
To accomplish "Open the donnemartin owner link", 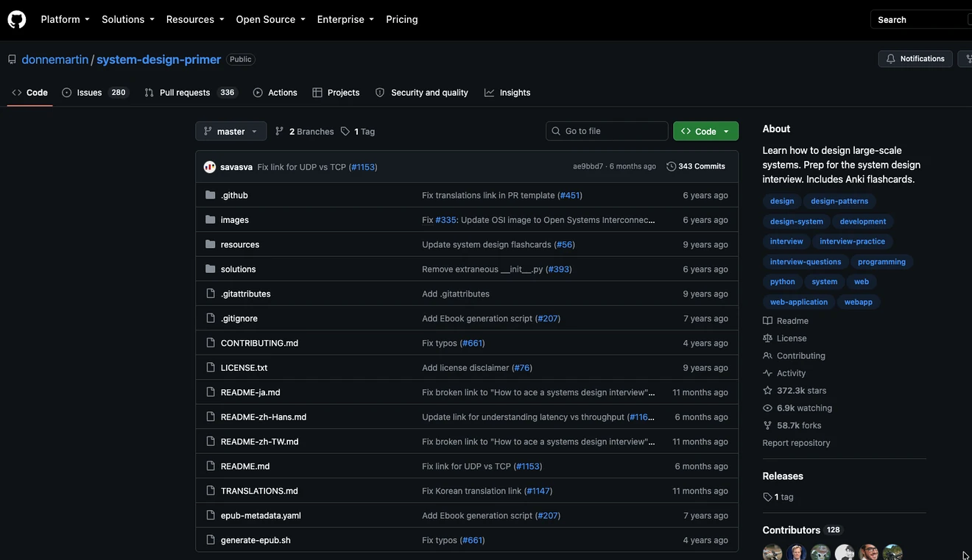I will [x=55, y=60].
